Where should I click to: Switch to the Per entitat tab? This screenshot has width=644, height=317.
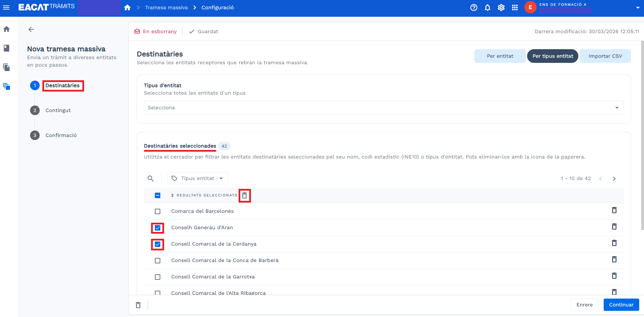pos(500,56)
